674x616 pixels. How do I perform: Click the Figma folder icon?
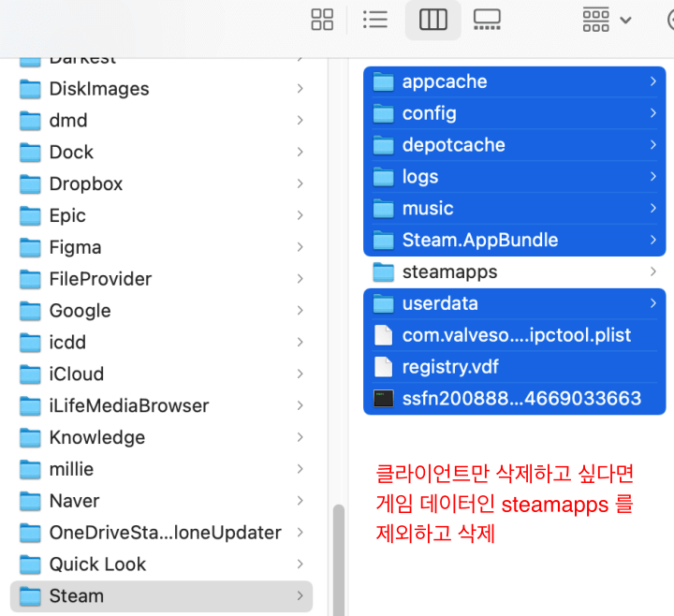point(30,247)
